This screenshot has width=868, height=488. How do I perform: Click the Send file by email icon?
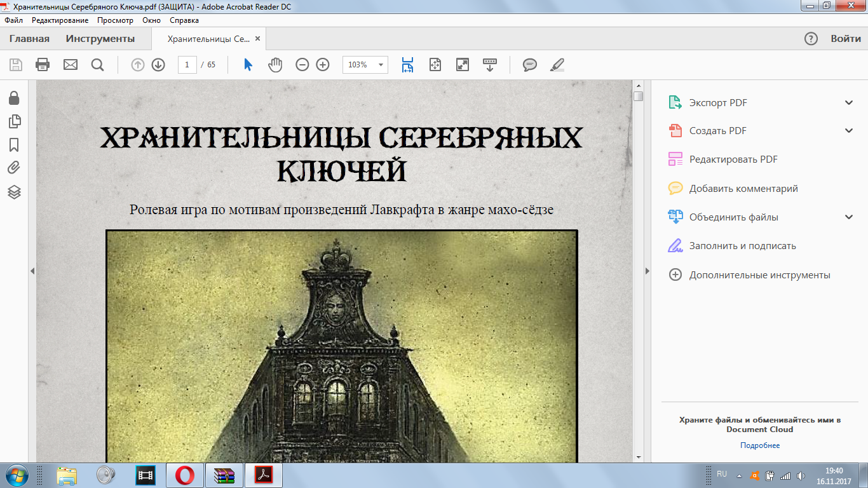coord(70,65)
